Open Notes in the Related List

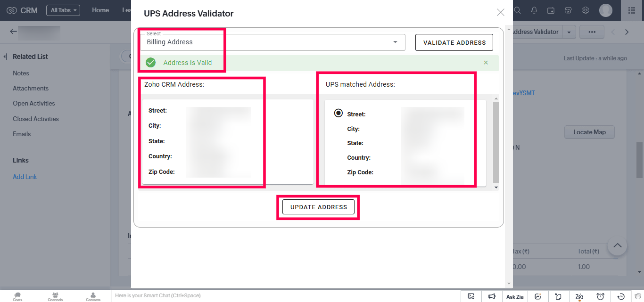(21, 73)
